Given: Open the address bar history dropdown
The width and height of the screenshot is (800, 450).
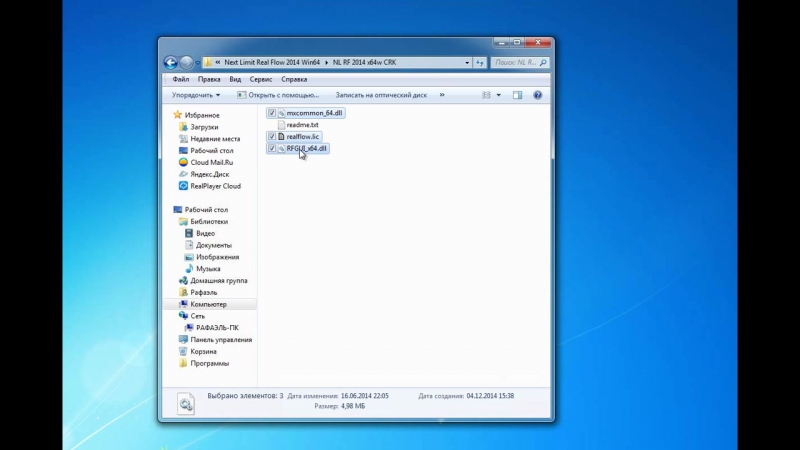Looking at the screenshot, I should point(467,63).
